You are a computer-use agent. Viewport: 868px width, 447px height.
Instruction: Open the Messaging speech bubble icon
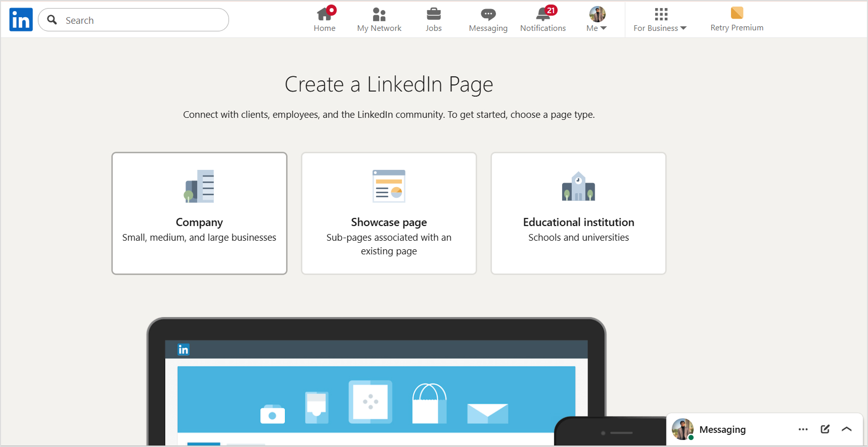[488, 14]
